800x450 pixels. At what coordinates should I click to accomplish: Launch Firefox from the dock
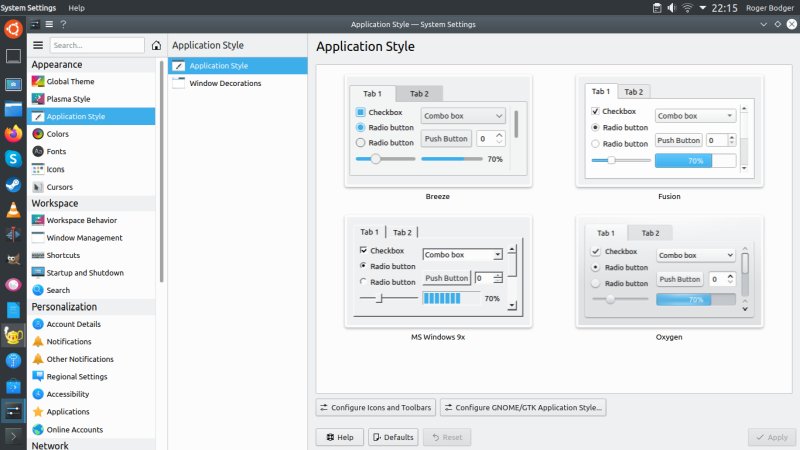[x=13, y=133]
